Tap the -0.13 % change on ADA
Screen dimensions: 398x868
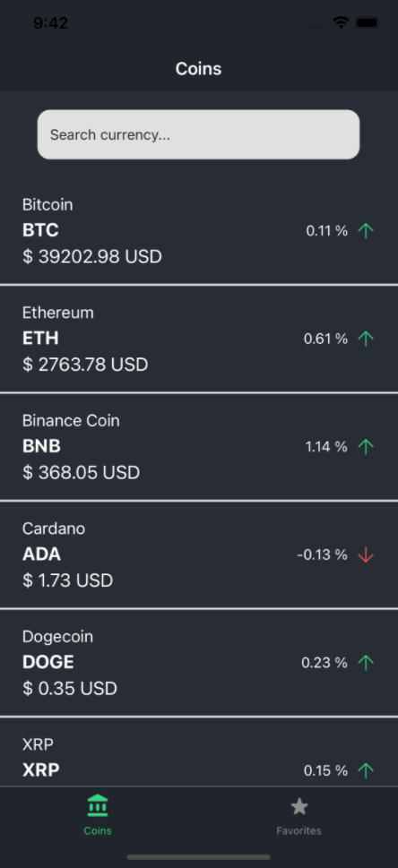tap(322, 554)
